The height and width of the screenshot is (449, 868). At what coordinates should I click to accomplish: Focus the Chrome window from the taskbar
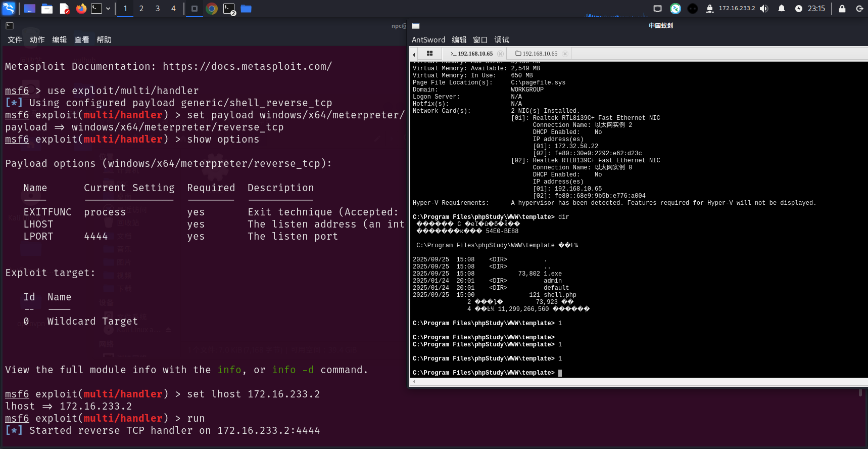click(212, 9)
